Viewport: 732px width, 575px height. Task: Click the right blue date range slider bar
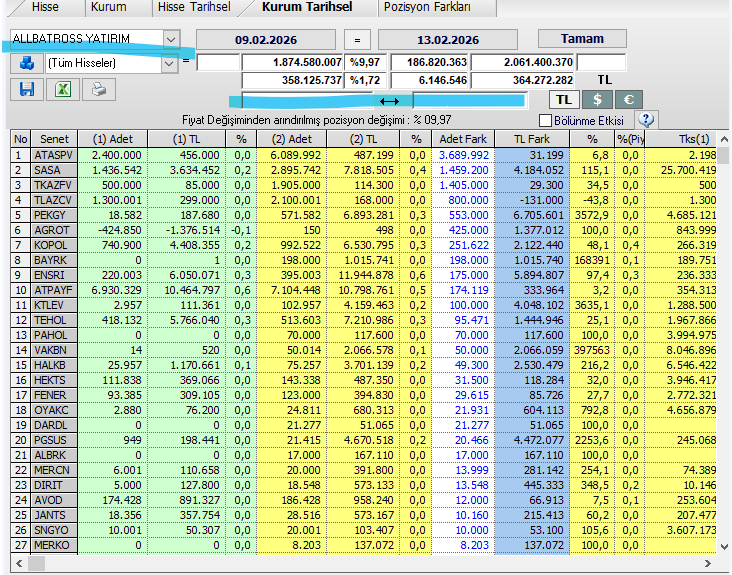coord(469,101)
